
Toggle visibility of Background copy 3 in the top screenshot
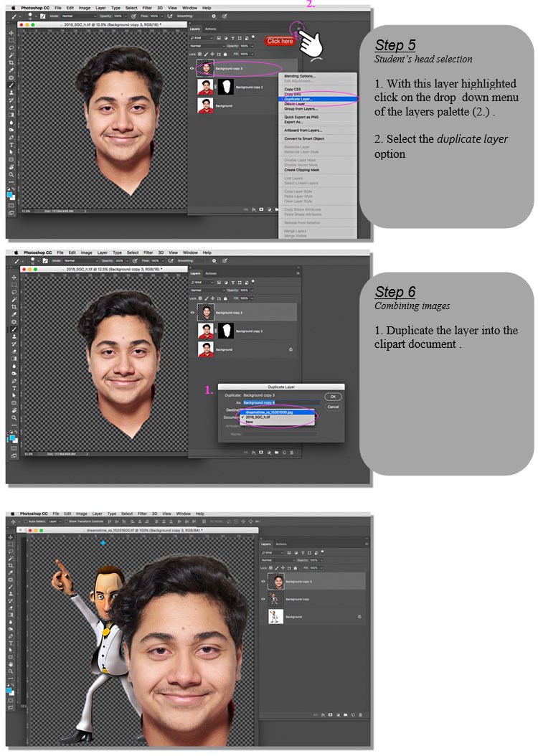click(193, 69)
